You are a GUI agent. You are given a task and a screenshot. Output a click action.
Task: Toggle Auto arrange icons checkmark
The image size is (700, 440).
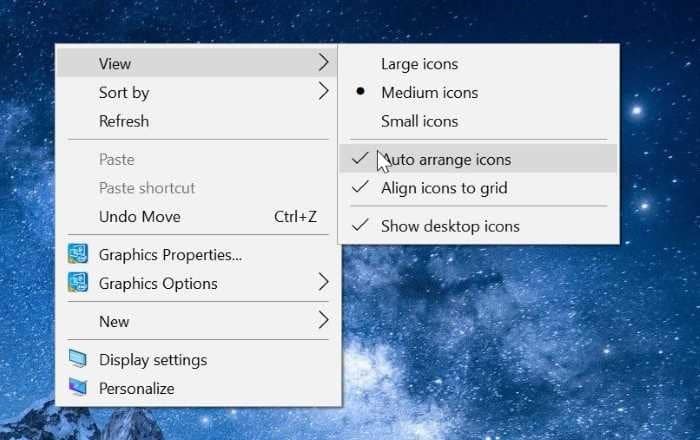(361, 159)
